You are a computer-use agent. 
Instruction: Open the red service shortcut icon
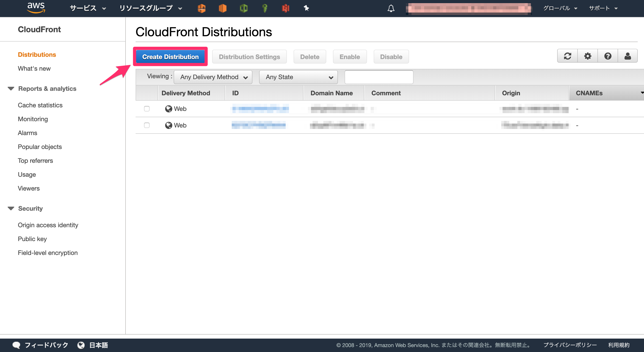286,8
